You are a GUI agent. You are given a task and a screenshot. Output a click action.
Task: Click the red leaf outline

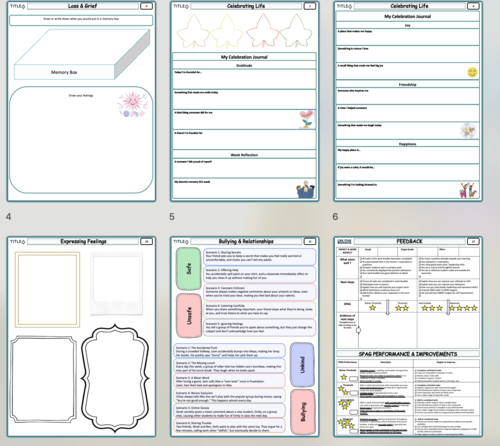click(262, 31)
